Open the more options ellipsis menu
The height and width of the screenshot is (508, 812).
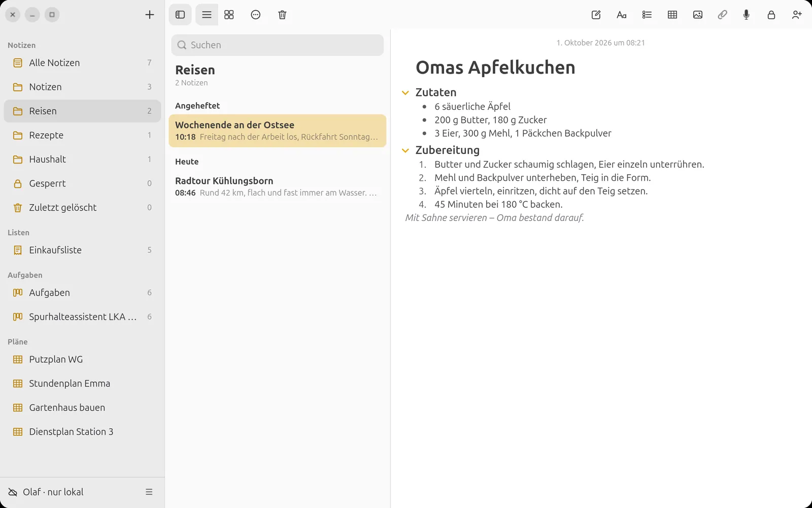(x=256, y=15)
